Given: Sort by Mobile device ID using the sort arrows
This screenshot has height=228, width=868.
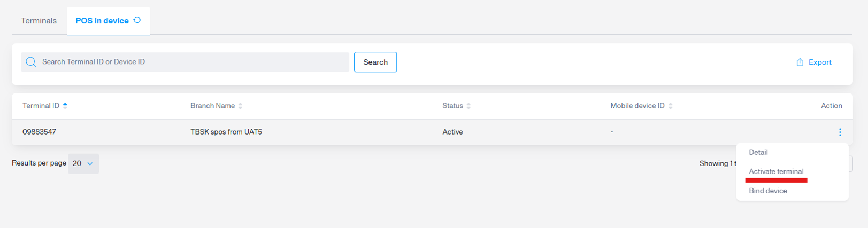Looking at the screenshot, I should (x=671, y=106).
